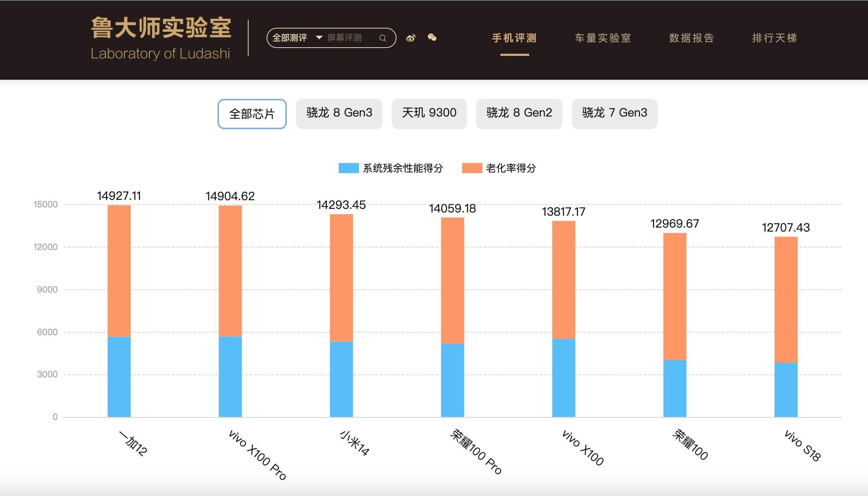
Task: Click the 12969.67 total score label
Action: pyautogui.click(x=675, y=224)
